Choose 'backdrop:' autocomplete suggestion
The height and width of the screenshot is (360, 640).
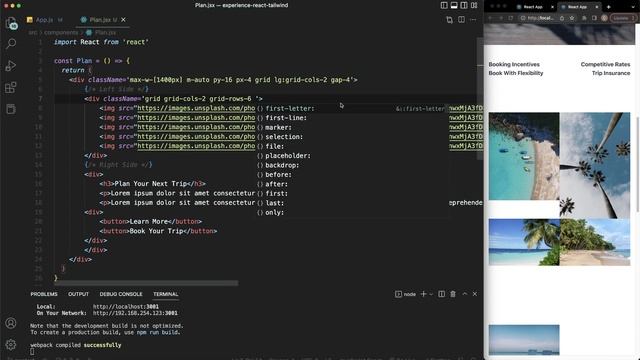click(x=352, y=165)
